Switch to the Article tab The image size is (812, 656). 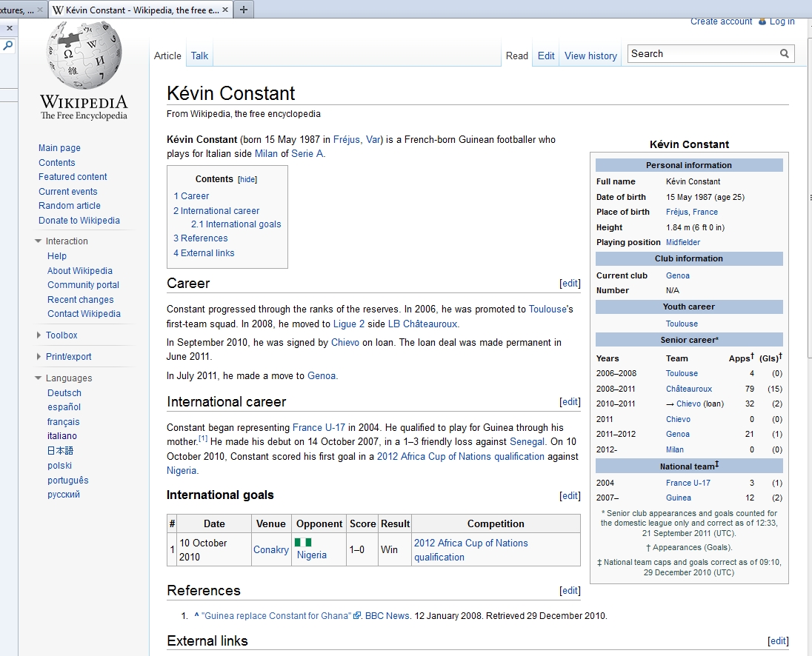[167, 56]
